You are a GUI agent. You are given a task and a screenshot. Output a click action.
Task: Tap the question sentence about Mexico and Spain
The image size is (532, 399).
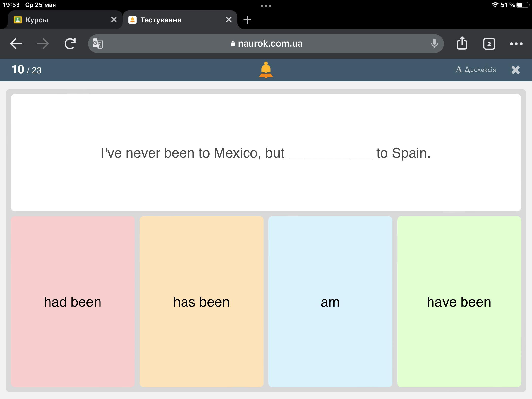pyautogui.click(x=266, y=153)
